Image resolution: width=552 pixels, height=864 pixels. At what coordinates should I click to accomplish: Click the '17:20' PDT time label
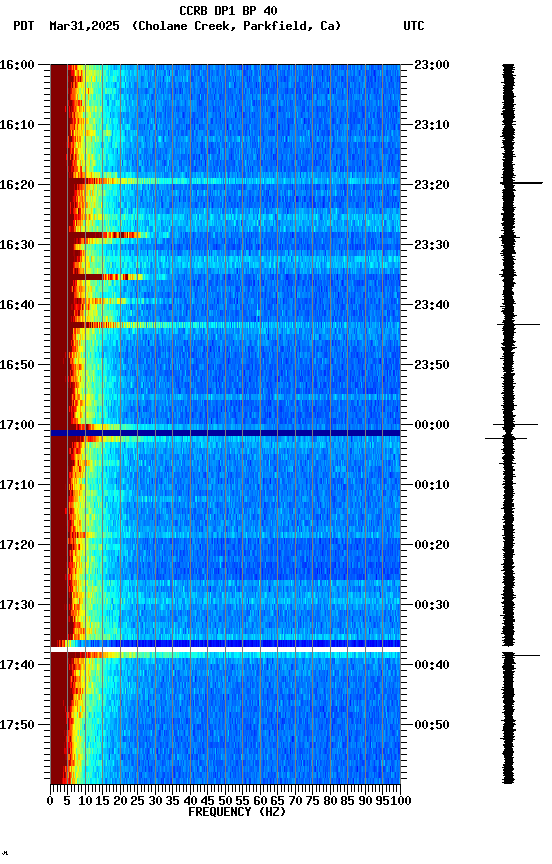(x=17, y=545)
